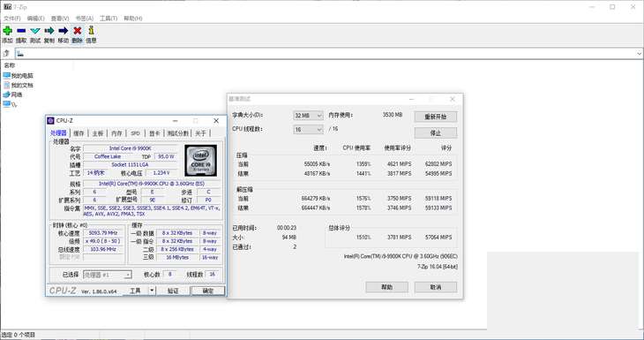Select 我的电脑 in the 7-Zip file list

coord(18,76)
